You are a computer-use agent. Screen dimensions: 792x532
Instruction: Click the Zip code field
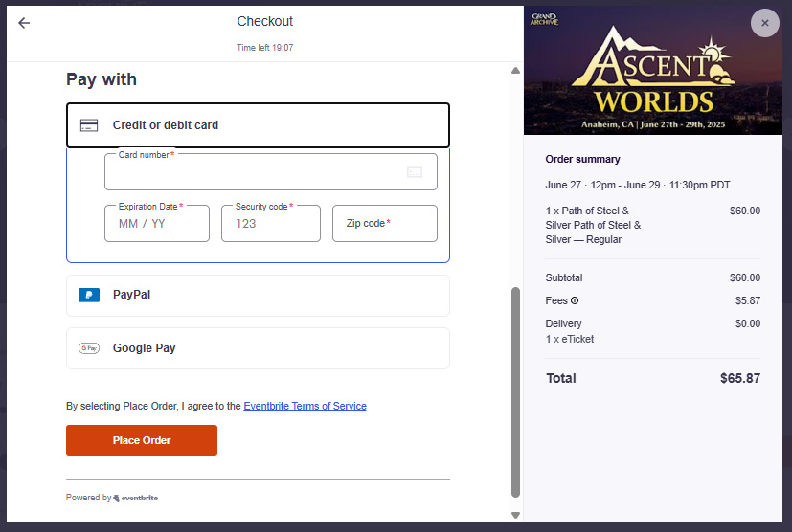(385, 224)
